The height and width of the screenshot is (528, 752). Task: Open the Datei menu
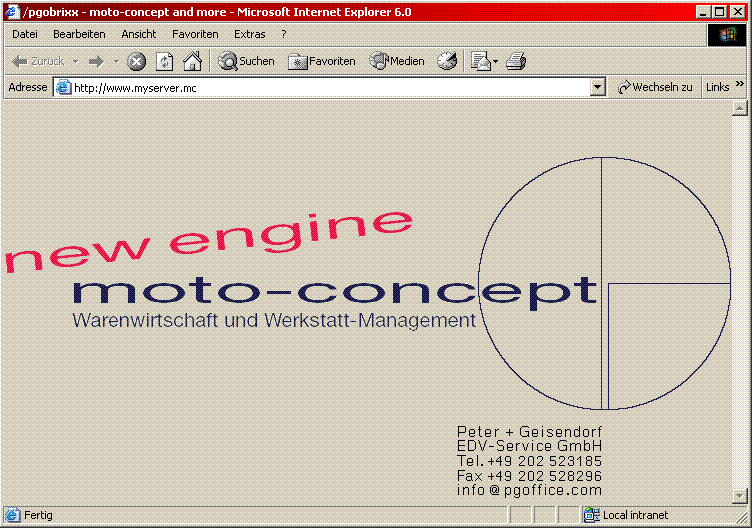point(25,34)
